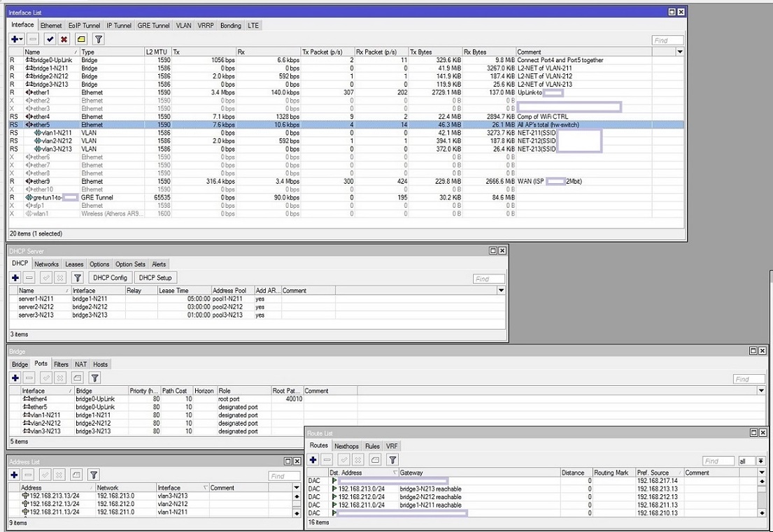Open column dropdown arrow in Interface List table
This screenshot has height=532, width=773.
coord(680,52)
